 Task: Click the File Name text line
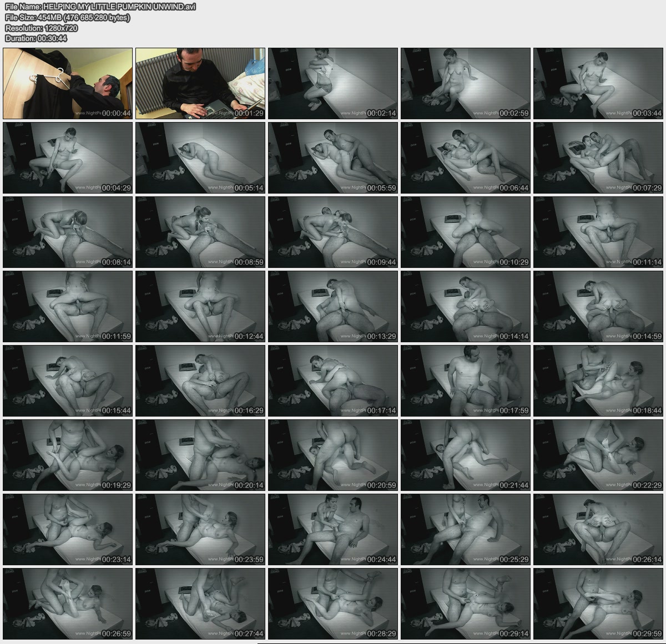(x=100, y=7)
